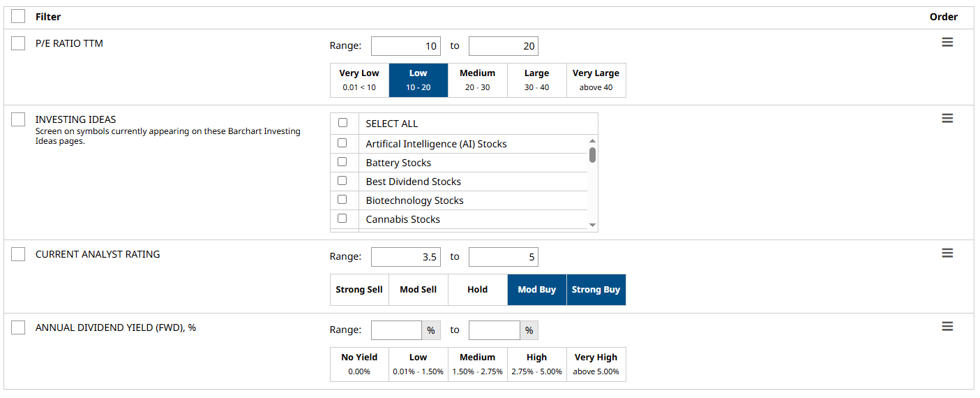The image size is (980, 398).
Task: Select the Strong Buy analyst rating
Action: tap(596, 290)
